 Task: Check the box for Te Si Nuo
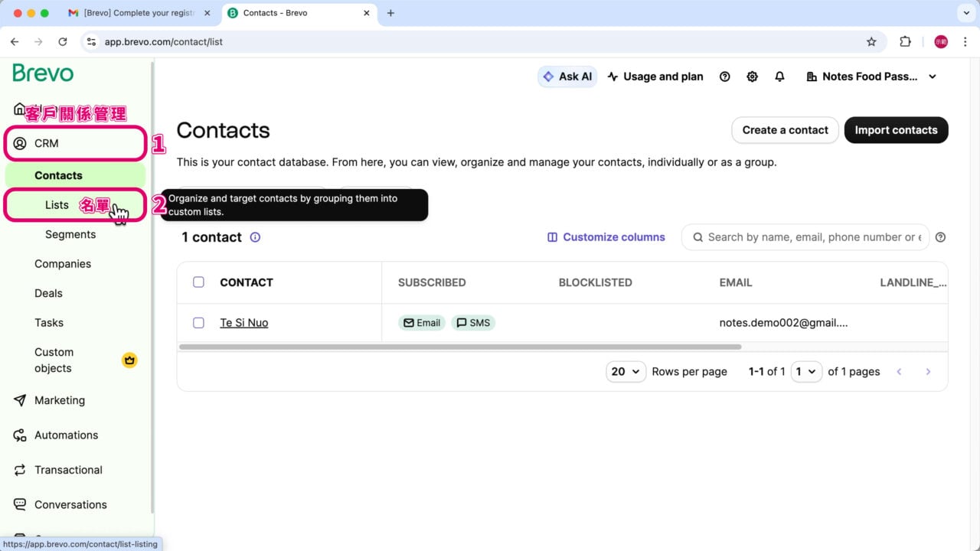tap(198, 323)
